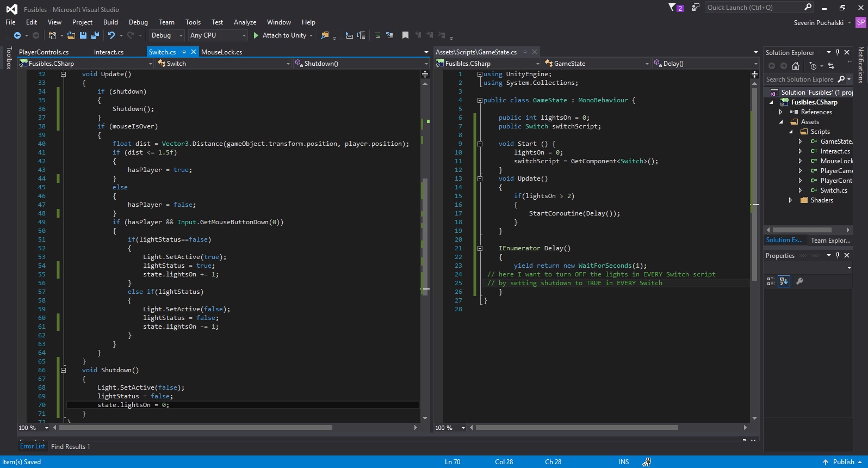
Task: Collapse the Update() method outline in Switch.cs
Action: 63,74
